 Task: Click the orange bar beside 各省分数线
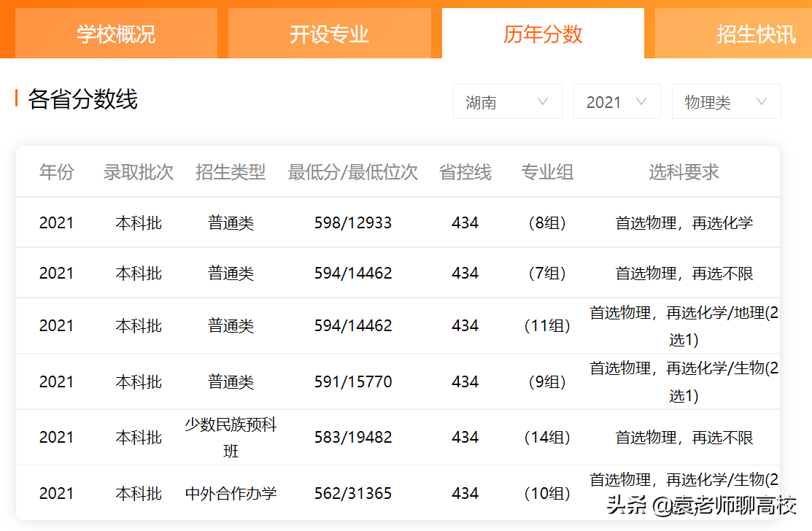(x=18, y=96)
